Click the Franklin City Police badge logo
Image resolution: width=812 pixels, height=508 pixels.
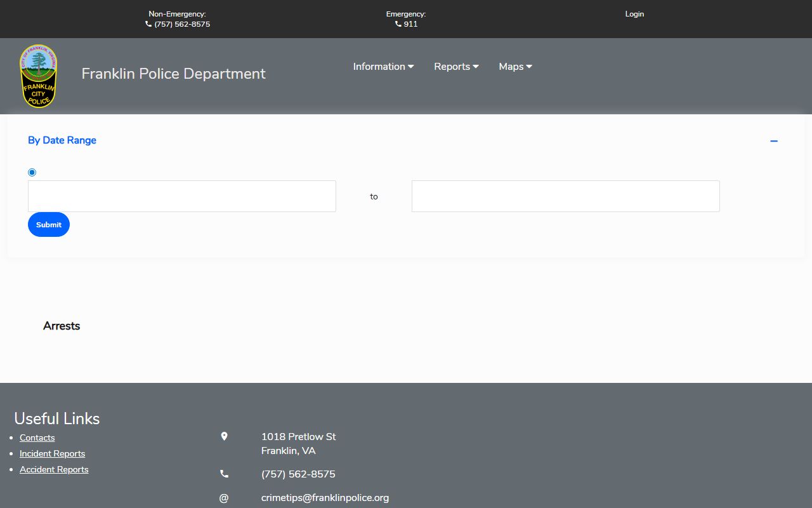click(39, 76)
